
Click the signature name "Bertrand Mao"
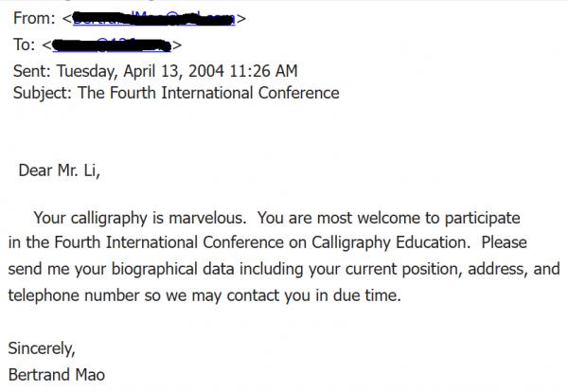(56, 374)
